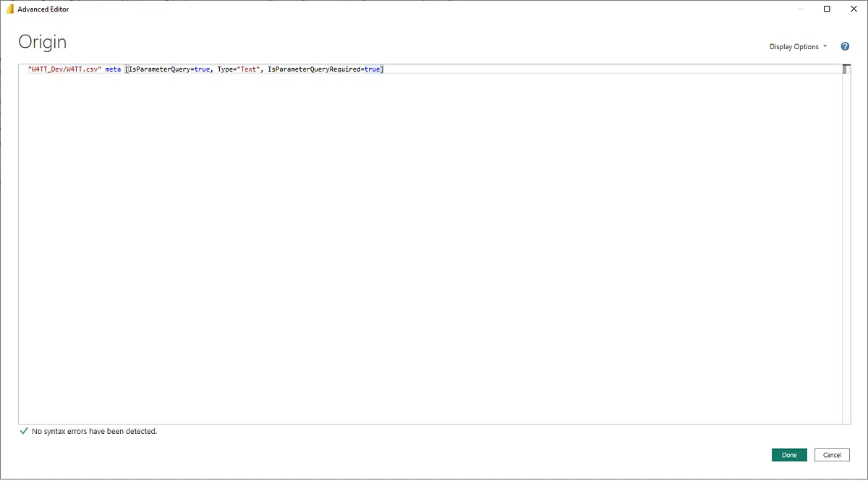Click the Advanced Editor window title
868x486 pixels.
(43, 9)
